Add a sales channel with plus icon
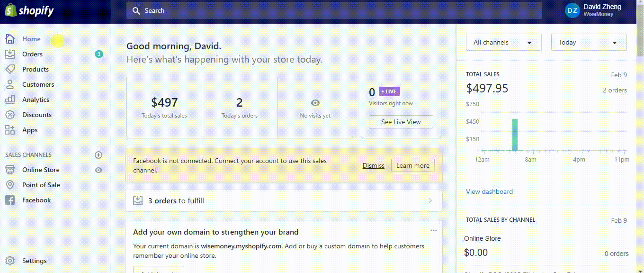The width and height of the screenshot is (644, 273). point(98,155)
